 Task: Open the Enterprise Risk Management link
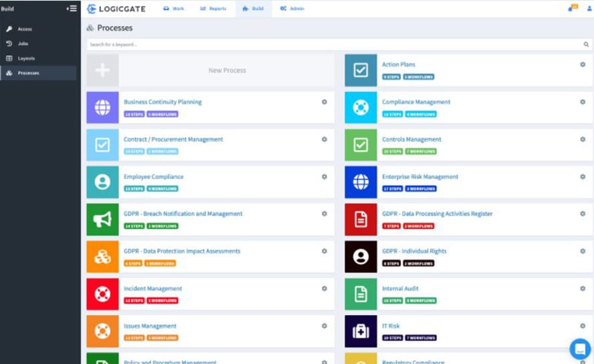[x=419, y=177]
